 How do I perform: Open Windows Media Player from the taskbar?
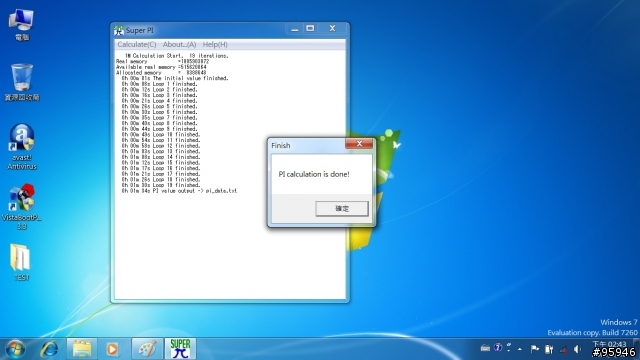[113, 349]
